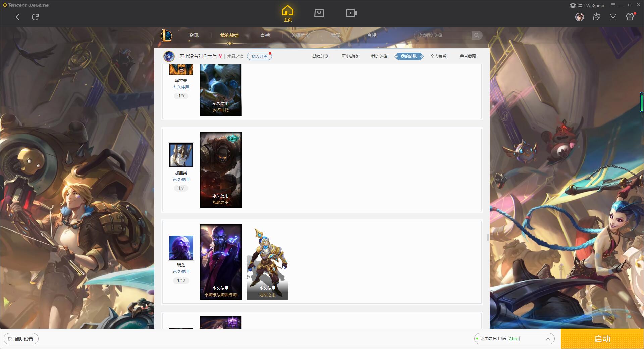Expand the left side panel arrow
Image resolution: width=644 pixels, height=349 pixels.
coord(2,188)
